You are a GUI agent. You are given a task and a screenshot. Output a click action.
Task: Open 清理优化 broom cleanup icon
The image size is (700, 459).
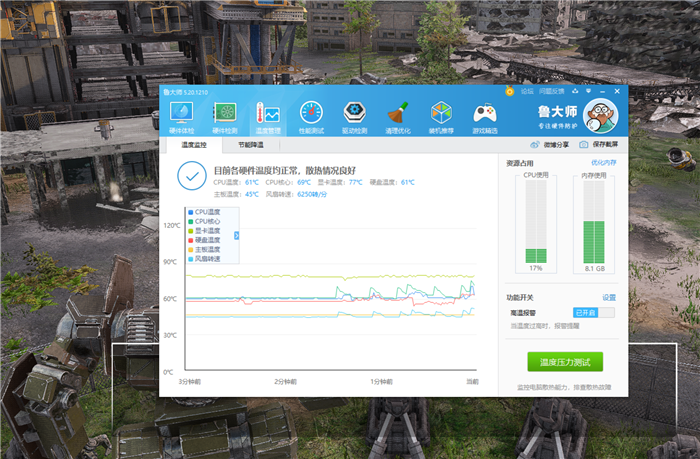398,117
